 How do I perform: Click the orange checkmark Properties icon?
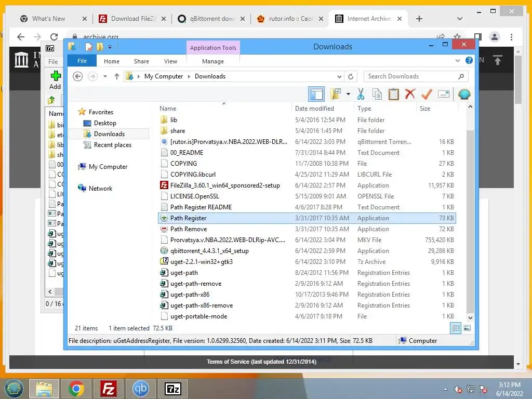point(427,94)
